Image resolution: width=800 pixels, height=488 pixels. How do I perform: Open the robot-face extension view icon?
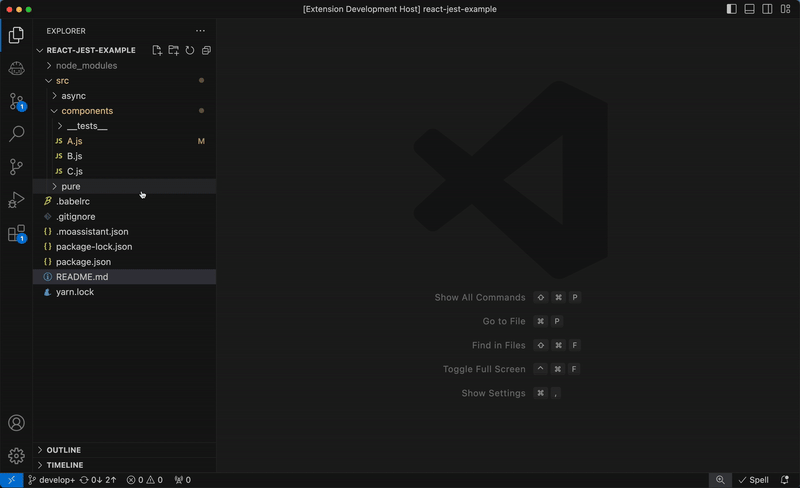coord(16,68)
